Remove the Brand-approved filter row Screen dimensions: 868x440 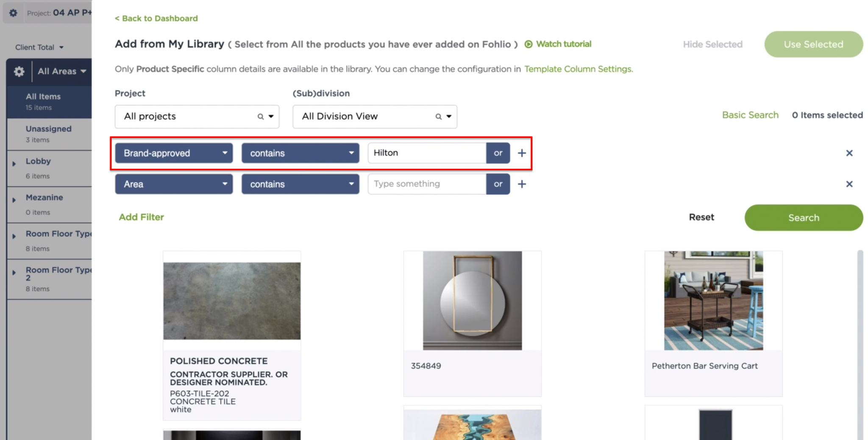pos(849,153)
